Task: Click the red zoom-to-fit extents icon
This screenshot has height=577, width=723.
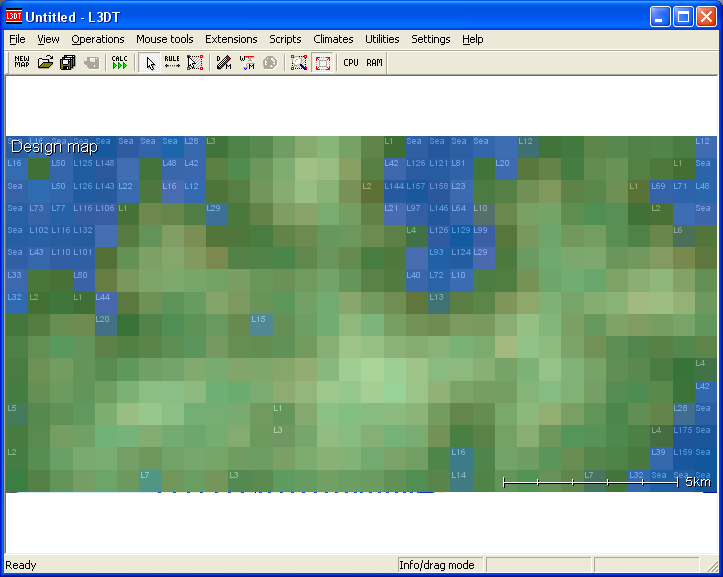Action: (322, 62)
